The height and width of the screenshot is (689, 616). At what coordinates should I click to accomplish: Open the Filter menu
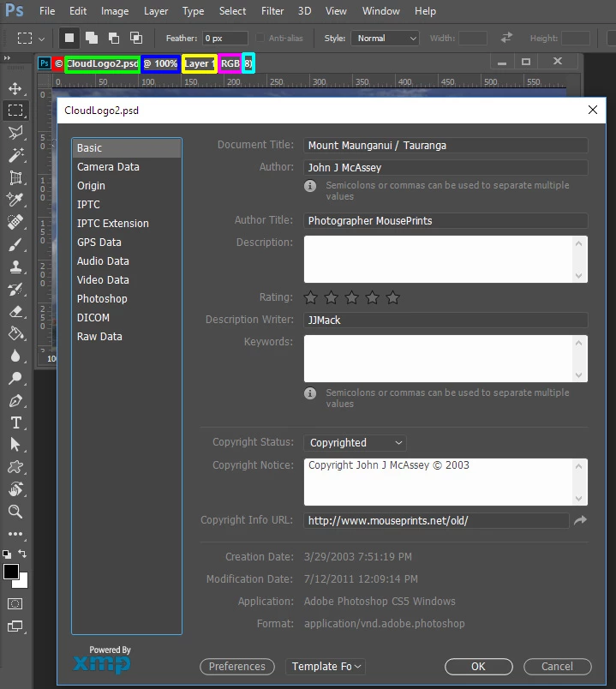[x=272, y=11]
